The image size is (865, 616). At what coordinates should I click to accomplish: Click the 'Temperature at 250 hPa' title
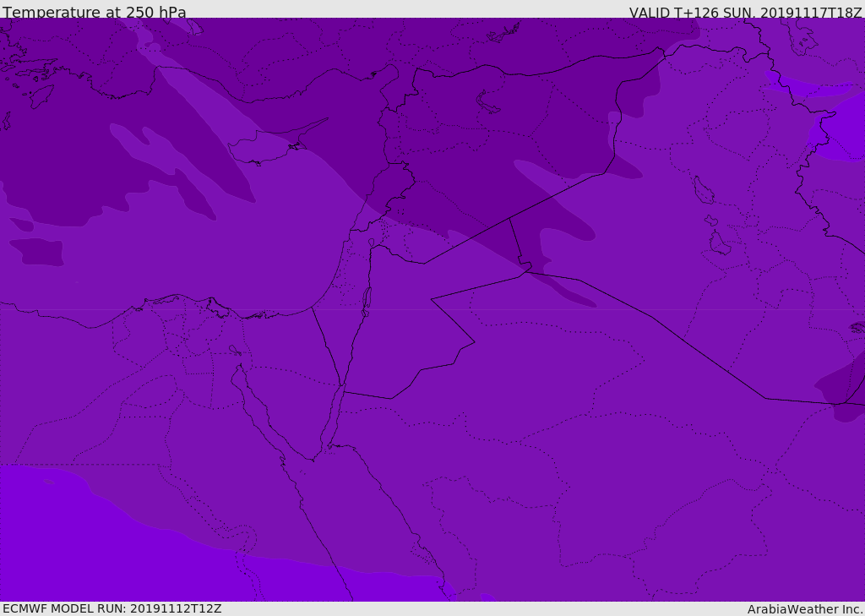(x=95, y=12)
